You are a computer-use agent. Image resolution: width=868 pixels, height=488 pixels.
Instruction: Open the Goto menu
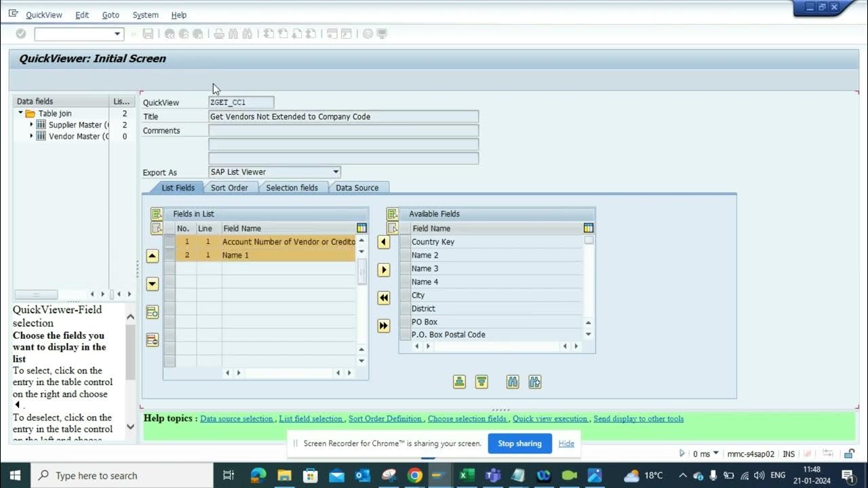(x=111, y=15)
